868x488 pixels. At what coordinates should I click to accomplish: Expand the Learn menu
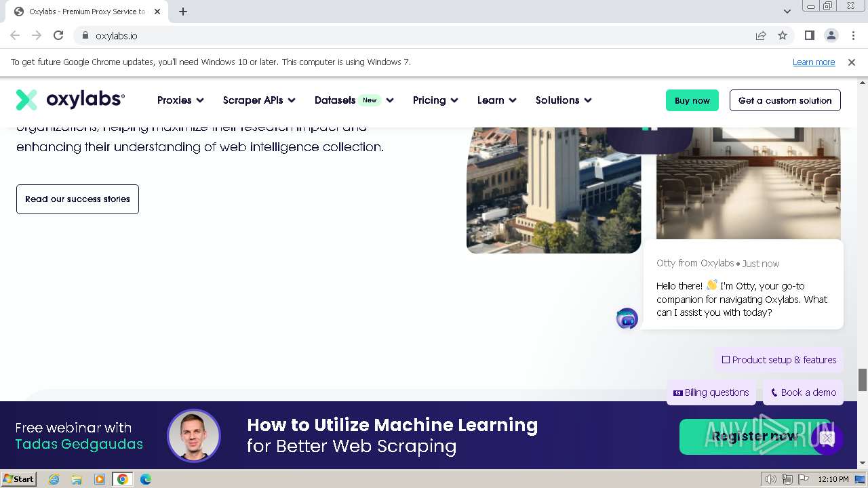[497, 100]
